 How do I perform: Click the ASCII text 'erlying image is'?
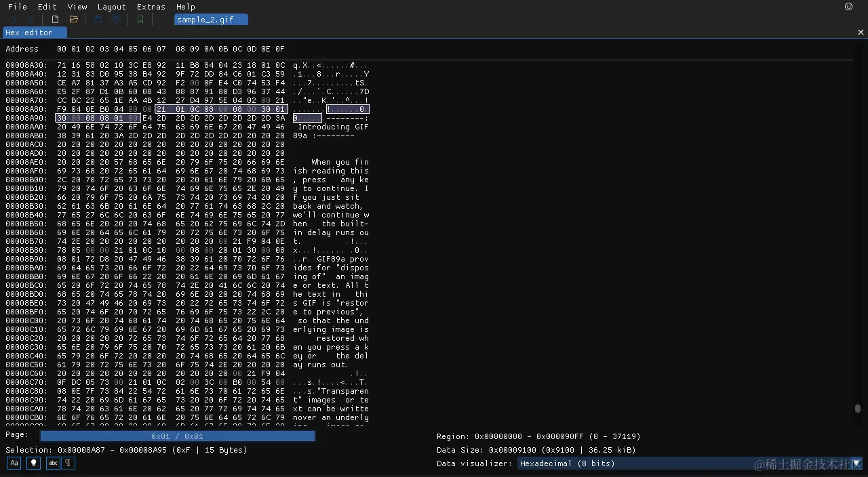331,329
